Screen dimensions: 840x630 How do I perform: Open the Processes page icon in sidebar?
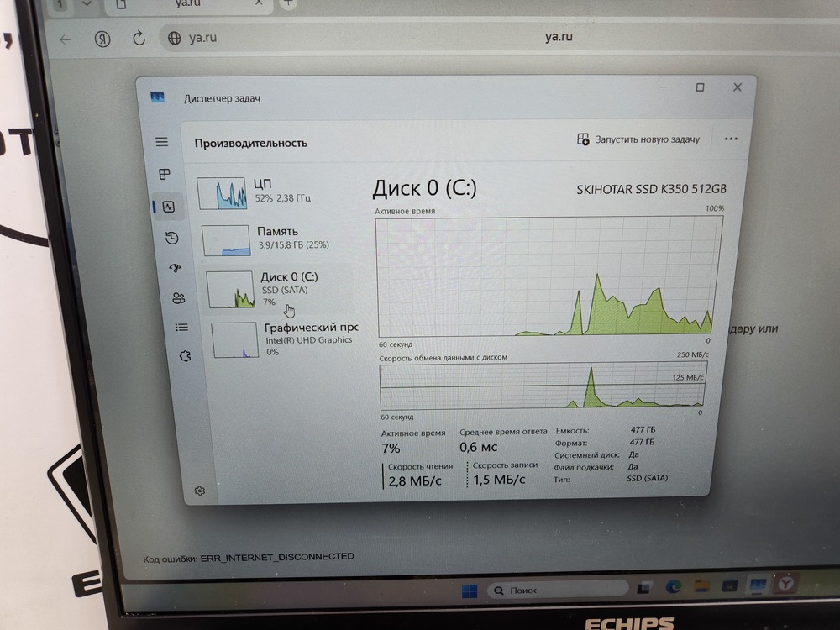coord(165,174)
